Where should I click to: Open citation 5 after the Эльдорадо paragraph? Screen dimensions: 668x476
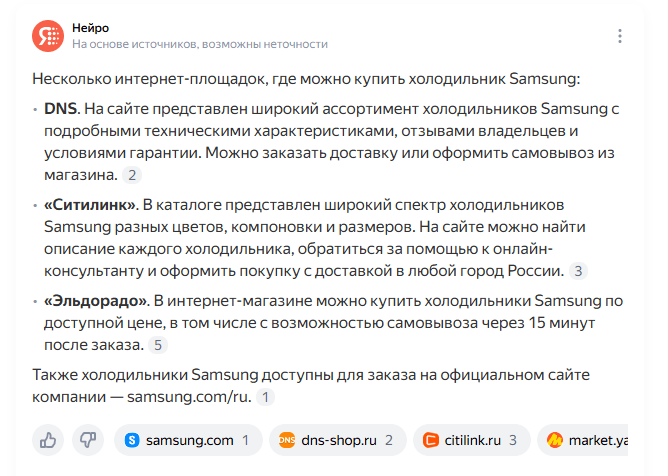pos(158,346)
